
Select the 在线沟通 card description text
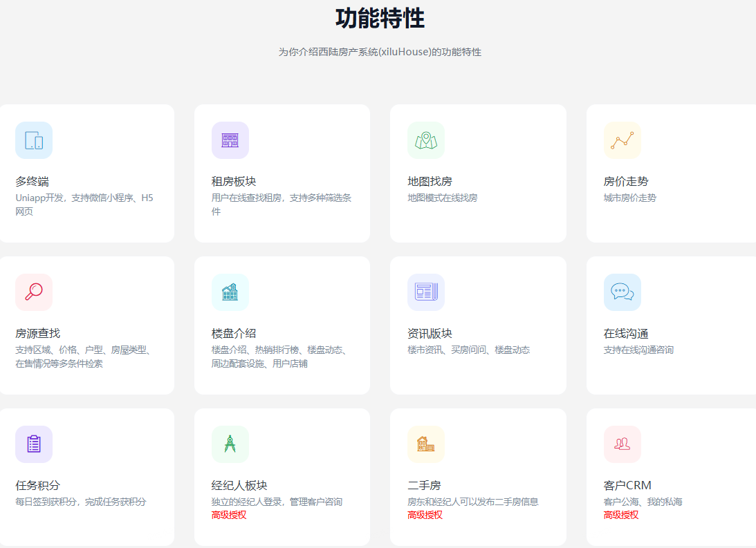[x=638, y=350]
